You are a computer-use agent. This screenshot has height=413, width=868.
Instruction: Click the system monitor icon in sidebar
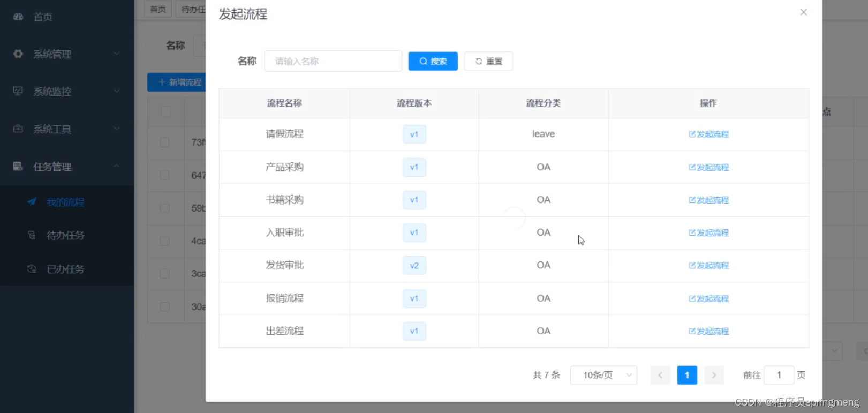[x=18, y=91]
